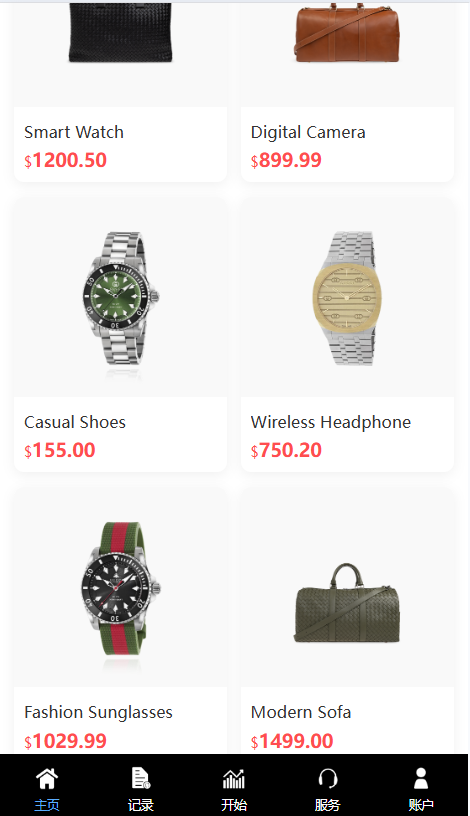Open the brown leather duffel bag image
The height and width of the screenshot is (816, 470).
[347, 32]
